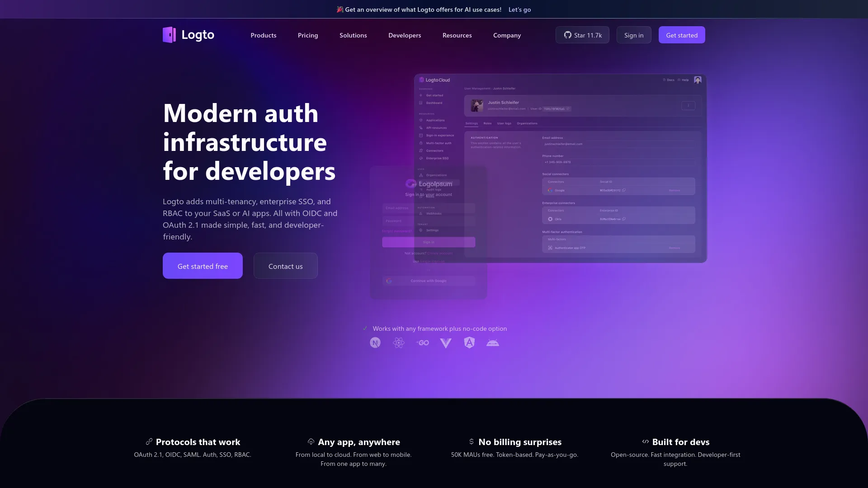Click the user avatar in Logto Cloud preview
The width and height of the screenshot is (868, 488).
tap(698, 80)
